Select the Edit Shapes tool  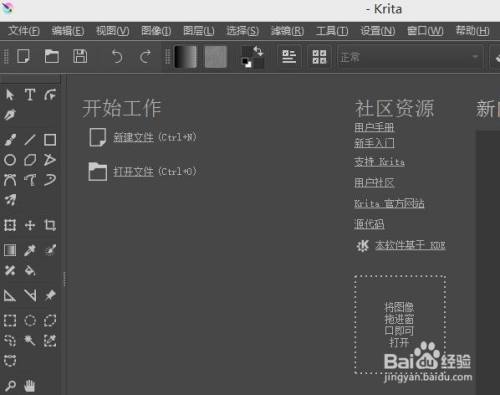click(50, 95)
